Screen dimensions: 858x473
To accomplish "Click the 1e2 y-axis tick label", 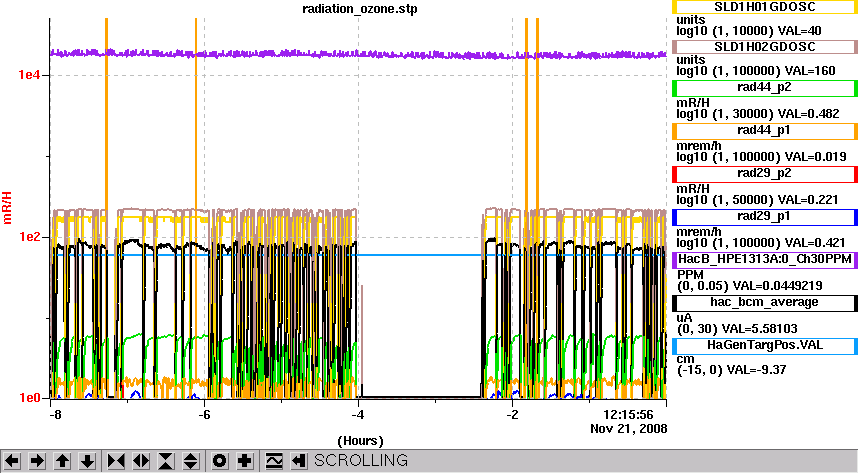I will [30, 237].
